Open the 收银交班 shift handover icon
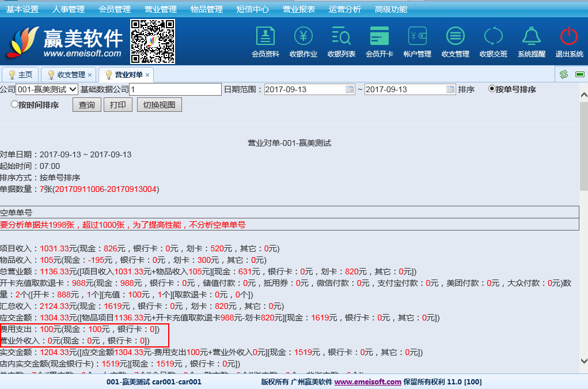This screenshot has width=588, height=389. click(493, 37)
